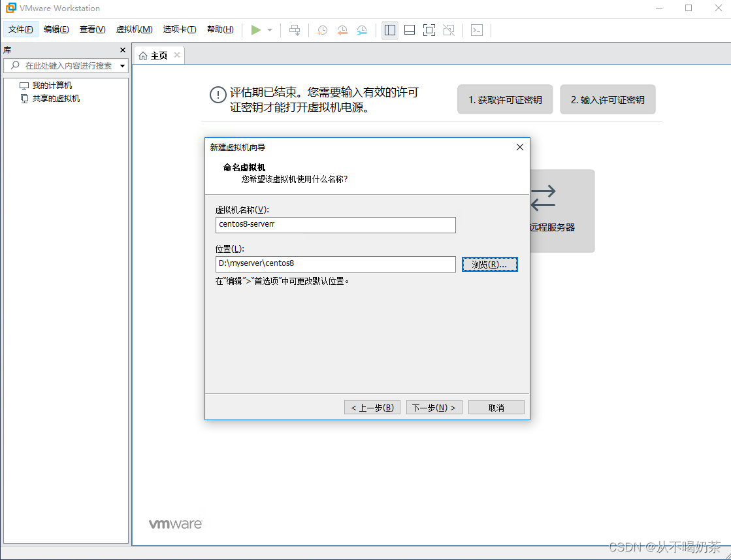Click the connect to remote server arrows icon

point(543,198)
